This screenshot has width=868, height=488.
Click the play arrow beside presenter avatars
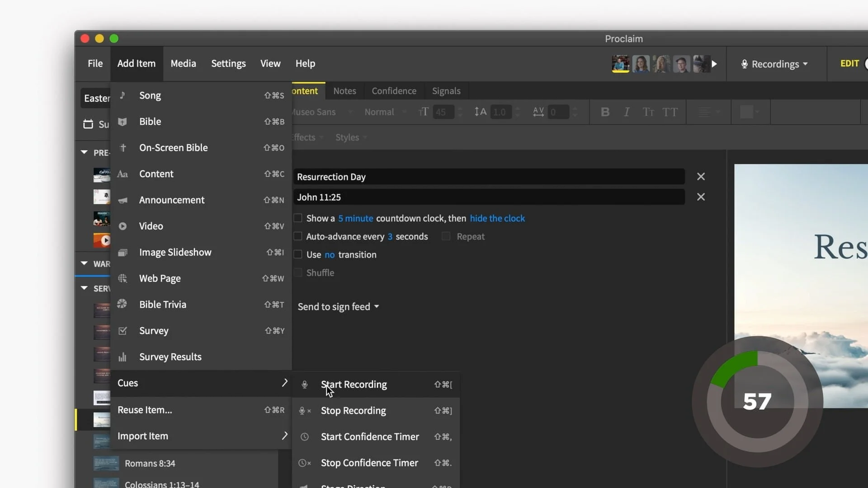[714, 64]
